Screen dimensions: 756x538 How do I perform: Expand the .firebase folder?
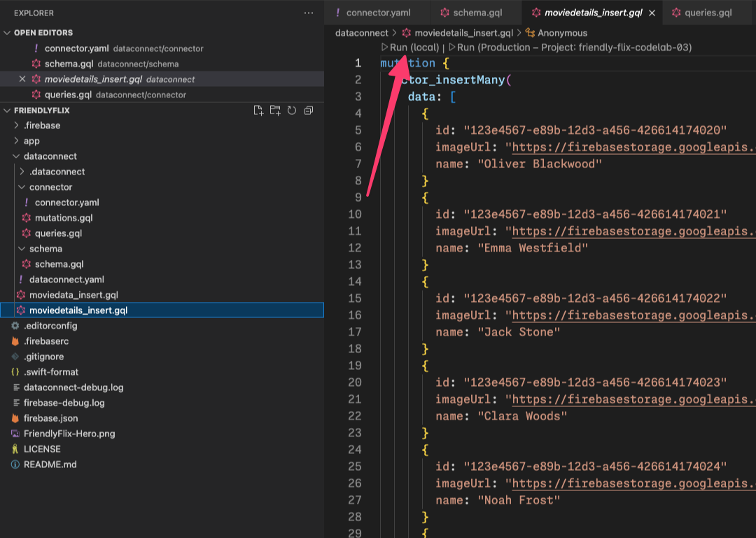click(42, 125)
